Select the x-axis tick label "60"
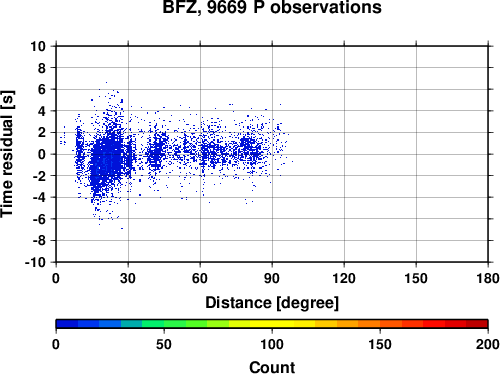The width and height of the screenshot is (500, 374). pyautogui.click(x=200, y=278)
